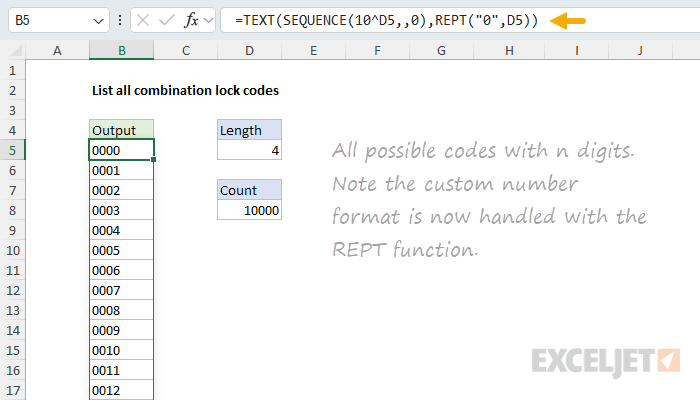Click into the formula bar text
This screenshot has width=700, height=400.
387,21
